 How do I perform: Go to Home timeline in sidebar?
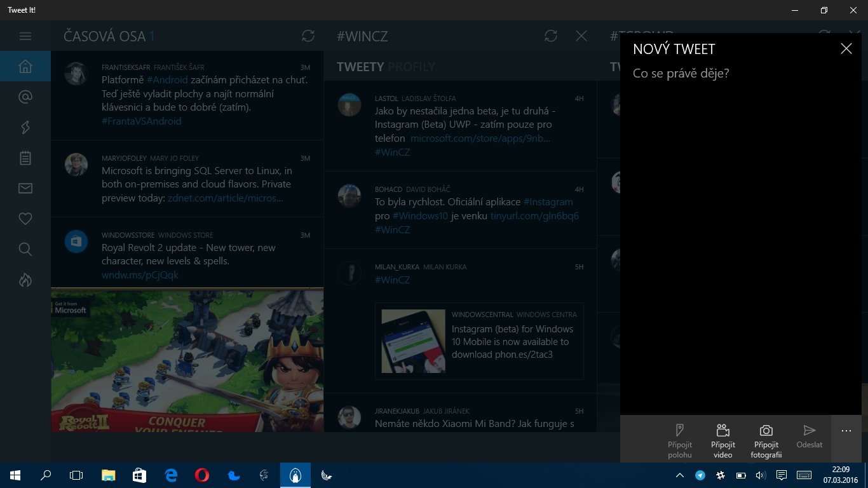click(x=25, y=66)
